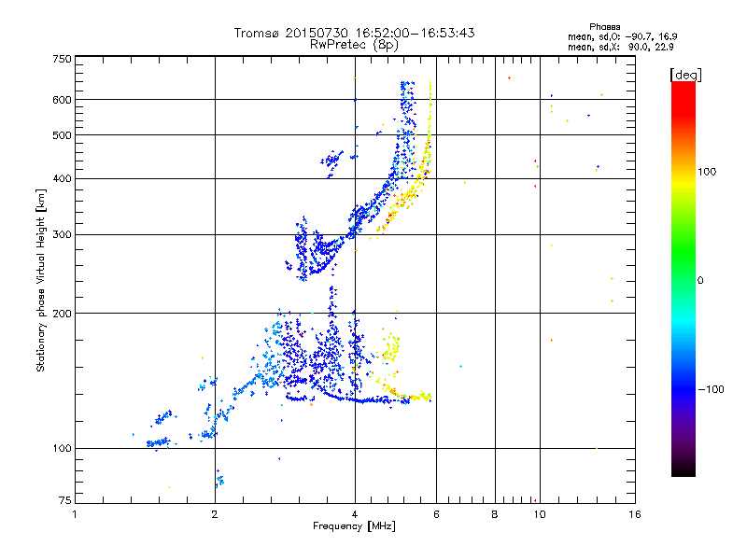Click the '200' y-axis tick label
This screenshot has width=747, height=560.
click(x=62, y=314)
